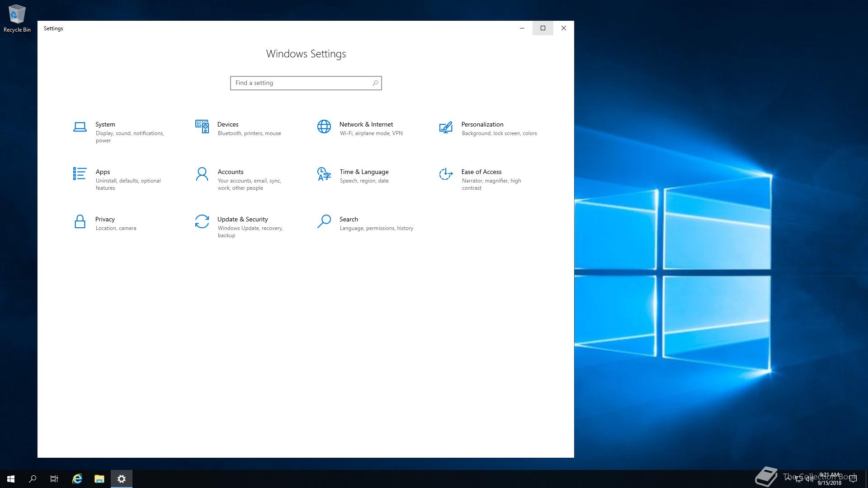Image resolution: width=868 pixels, height=488 pixels.
Task: Click 'Language, permissions, history' text
Action: 377,228
